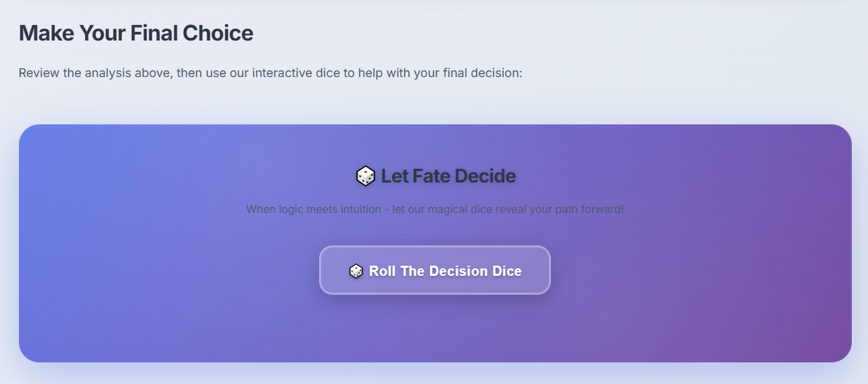Click the word "Dice" on the button label
Screen dimensions: 868x384
(x=508, y=271)
